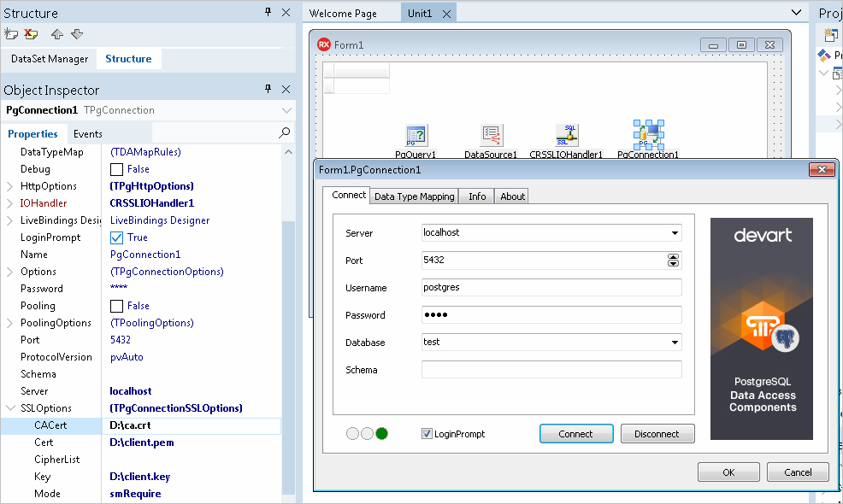Close the Unit1 editor tab
Screen dimensions: 843x504
[446, 14]
